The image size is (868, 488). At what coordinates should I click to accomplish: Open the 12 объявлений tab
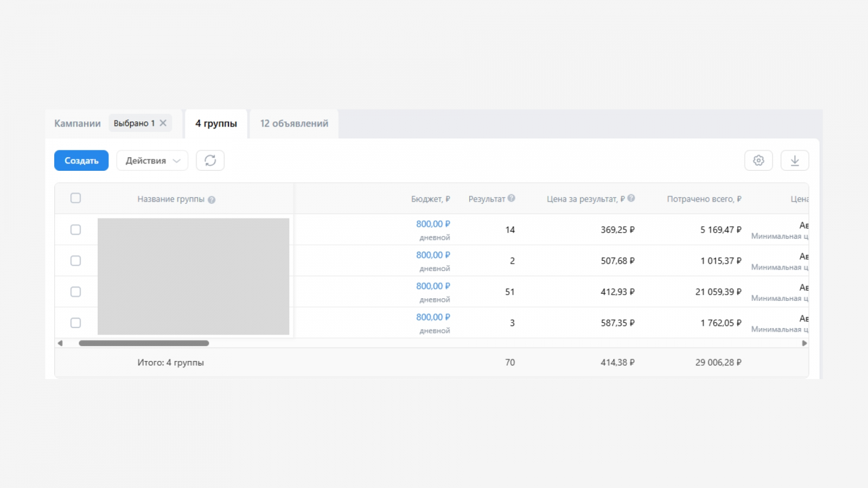294,124
